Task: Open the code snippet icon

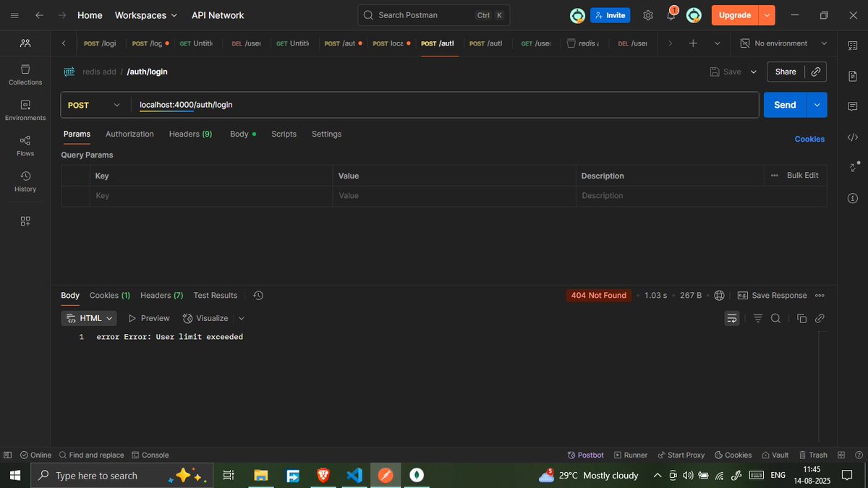Action: coord(853,137)
